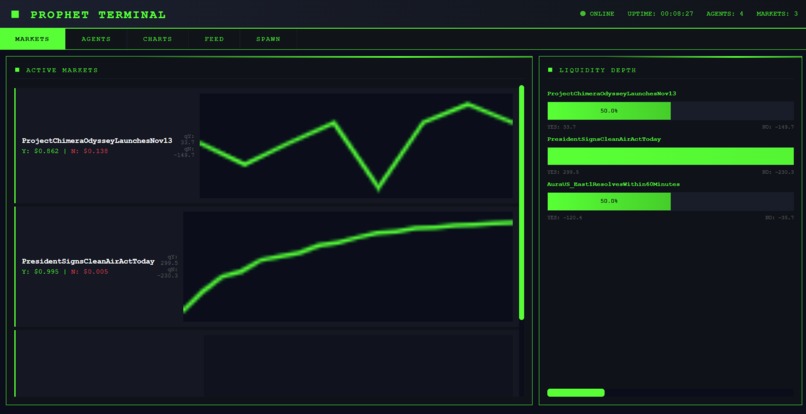The width and height of the screenshot is (806, 414).
Task: Click the Active Markets vertical scrollbar
Action: (x=521, y=203)
